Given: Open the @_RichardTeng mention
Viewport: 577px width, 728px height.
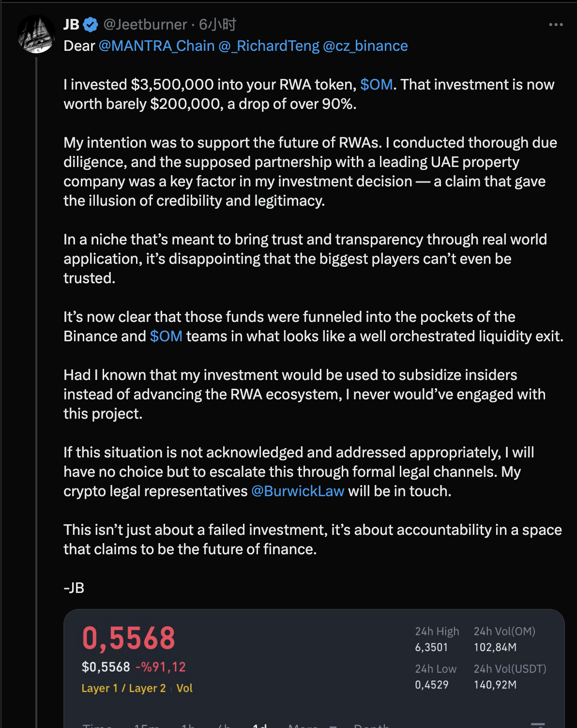Looking at the screenshot, I should click(269, 46).
